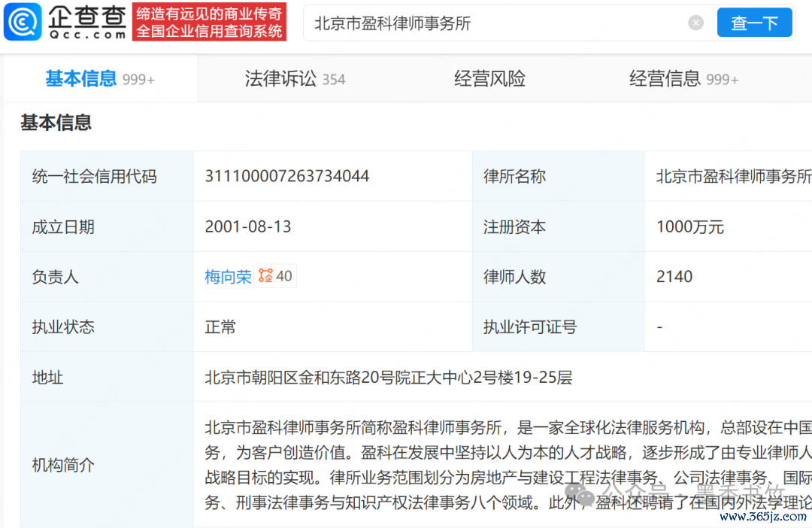Image resolution: width=812 pixels, height=528 pixels.
Task: Click the 执业状态 label cell
Action: coord(107,327)
